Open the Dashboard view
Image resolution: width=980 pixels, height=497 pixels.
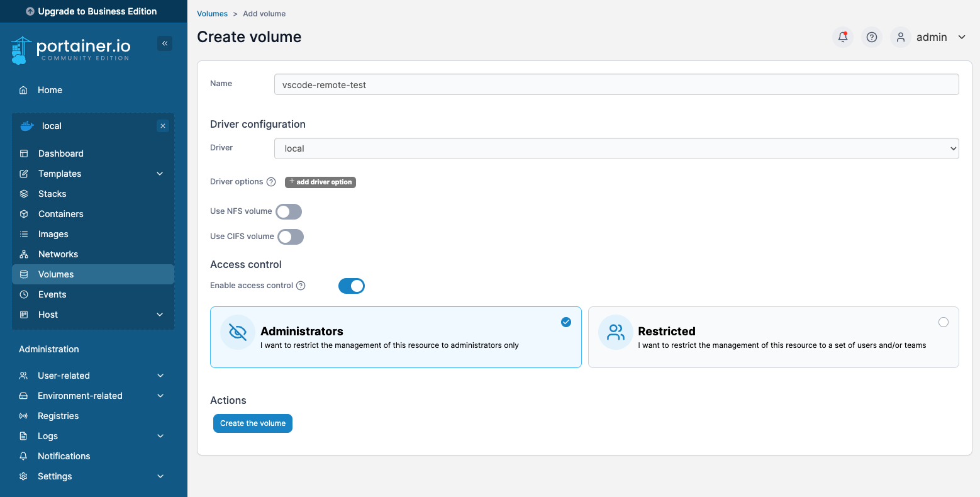(60, 153)
